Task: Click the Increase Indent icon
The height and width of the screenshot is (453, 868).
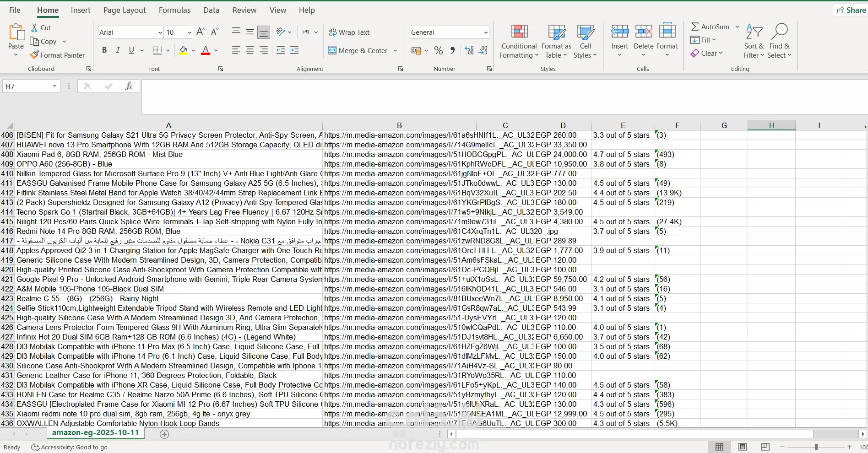Action: (x=294, y=50)
